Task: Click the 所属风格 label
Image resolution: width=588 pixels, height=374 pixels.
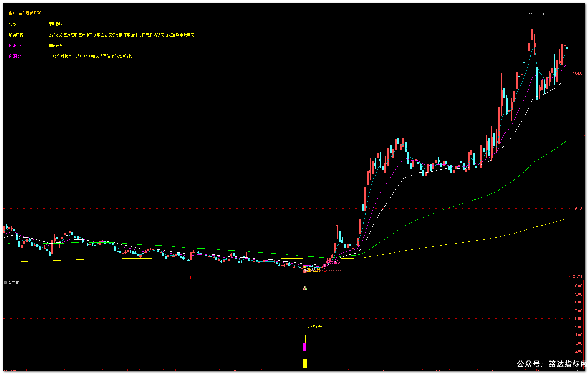Action: pyautogui.click(x=16, y=35)
